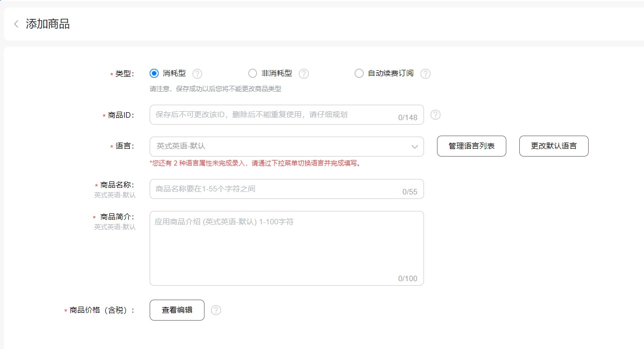Click the red incomplete-languages warning text
This screenshot has width=644, height=349.
255,163
